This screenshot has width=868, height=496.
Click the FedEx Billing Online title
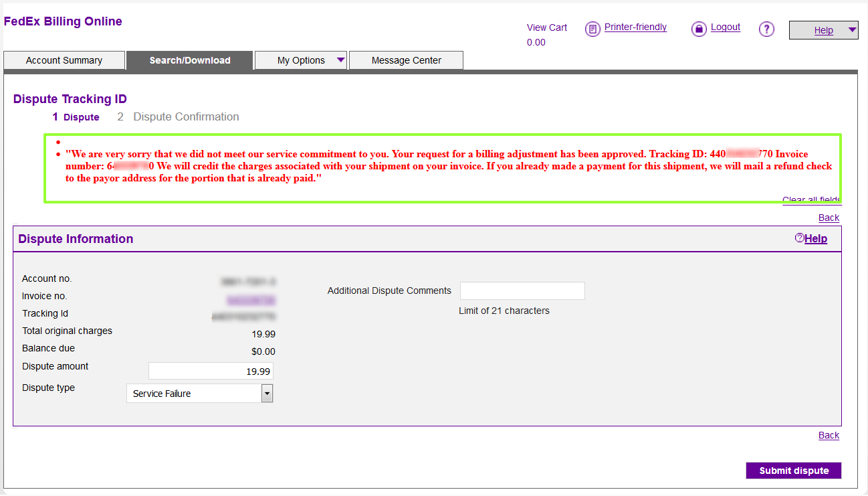tap(63, 21)
